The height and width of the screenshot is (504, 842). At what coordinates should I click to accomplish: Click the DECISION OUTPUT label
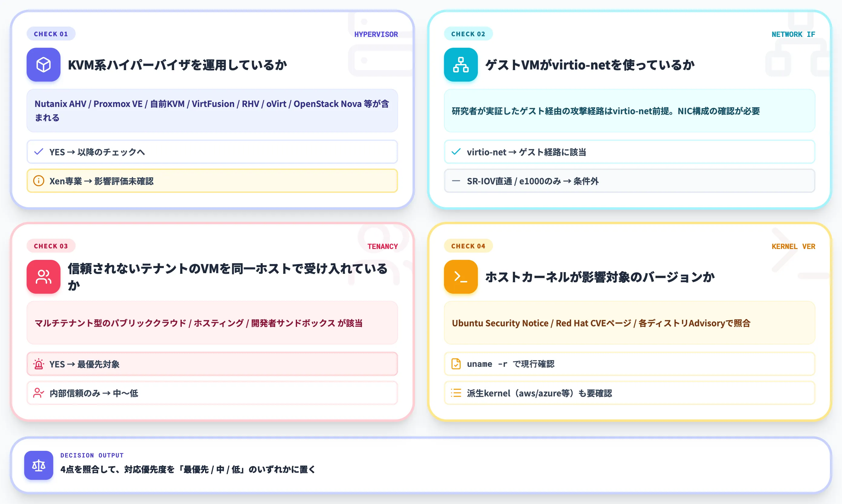click(92, 455)
